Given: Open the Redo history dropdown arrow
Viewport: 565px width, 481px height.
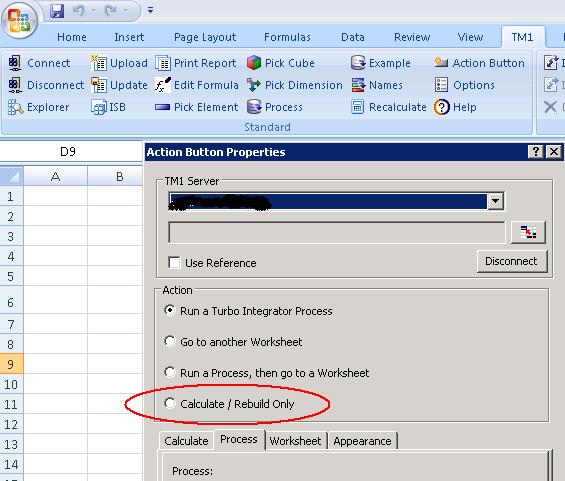Looking at the screenshot, I should coord(125,11).
